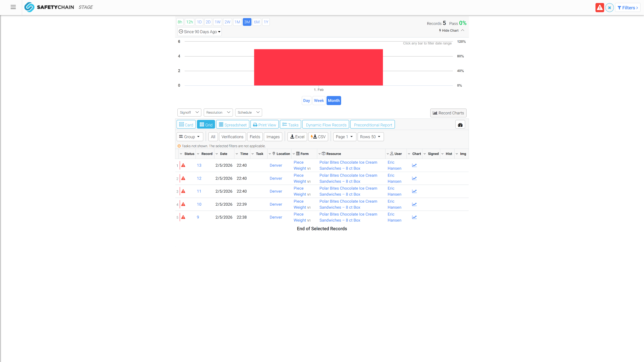The height and width of the screenshot is (362, 644).
Task: Open record number 11 link
Action: tap(199, 191)
